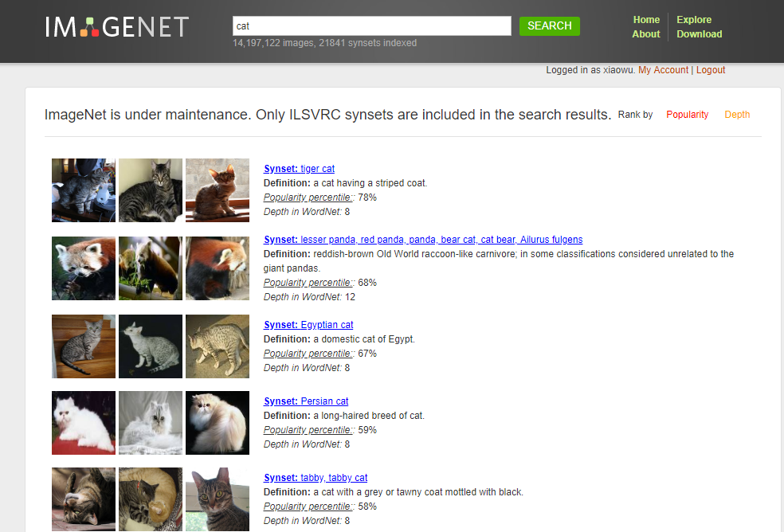
Task: Click definition 'a cat having a striped coat.'
Action: 370,183
